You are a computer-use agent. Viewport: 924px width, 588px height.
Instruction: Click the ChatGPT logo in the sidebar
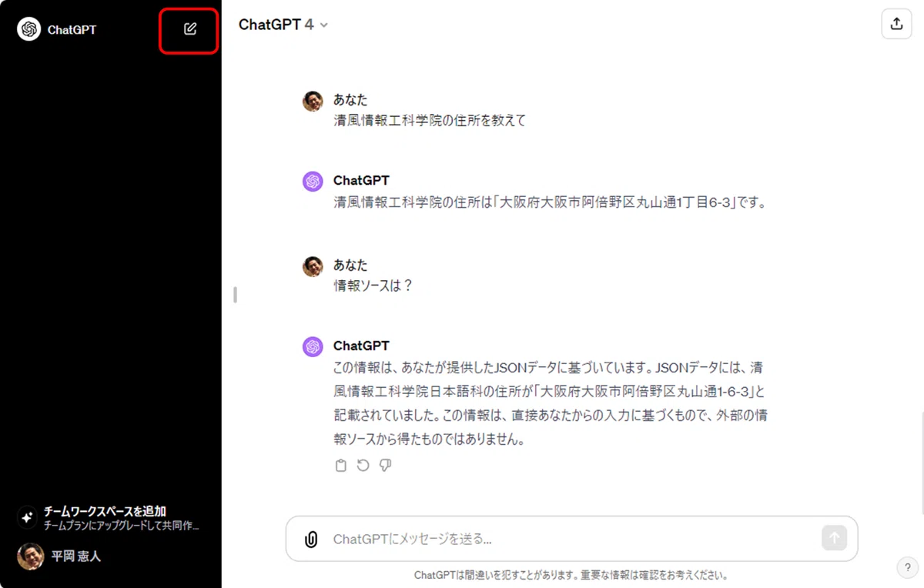pos(28,29)
